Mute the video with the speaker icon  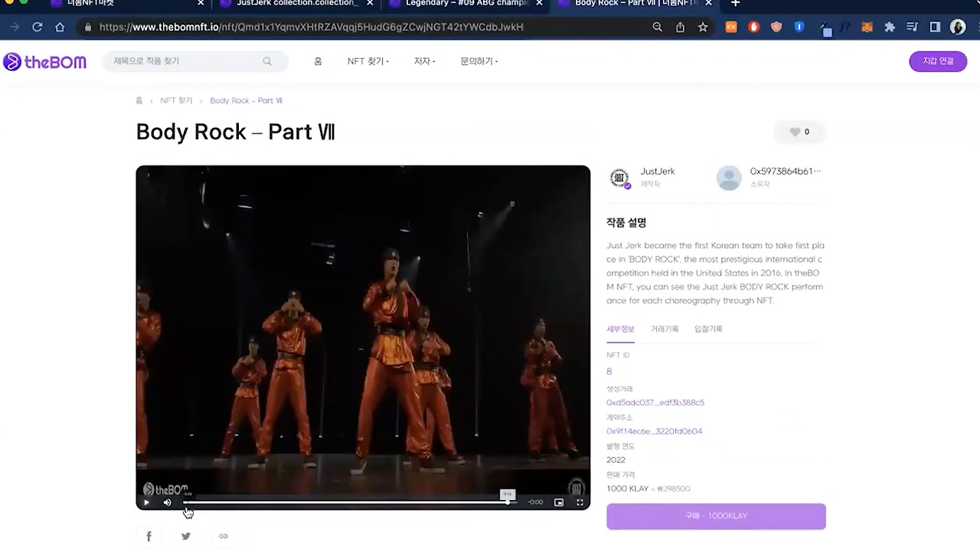[167, 502]
